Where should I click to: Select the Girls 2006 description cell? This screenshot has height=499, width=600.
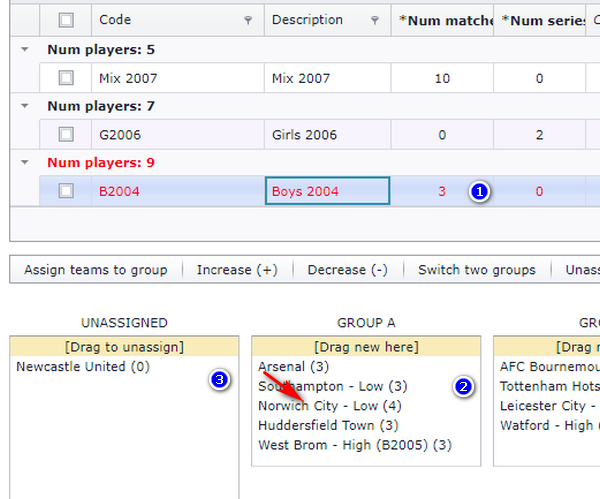tap(328, 135)
